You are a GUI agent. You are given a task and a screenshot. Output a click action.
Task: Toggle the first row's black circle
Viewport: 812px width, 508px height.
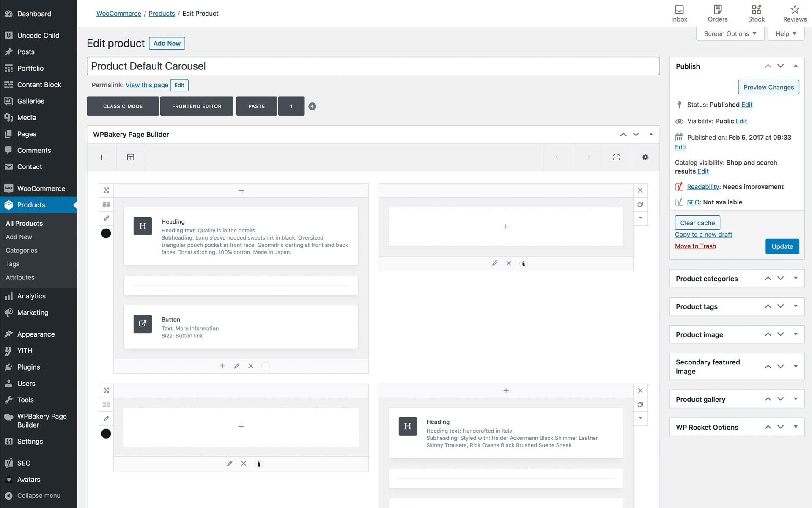106,233
